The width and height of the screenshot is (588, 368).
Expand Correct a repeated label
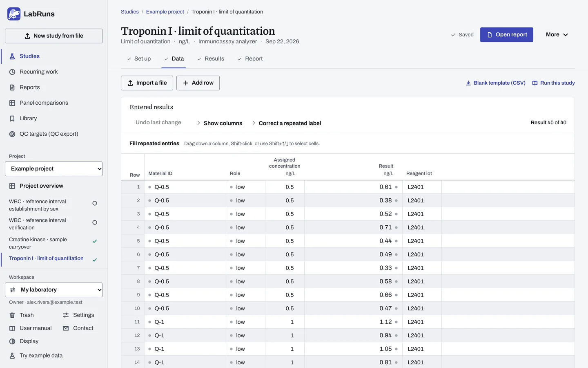click(286, 123)
